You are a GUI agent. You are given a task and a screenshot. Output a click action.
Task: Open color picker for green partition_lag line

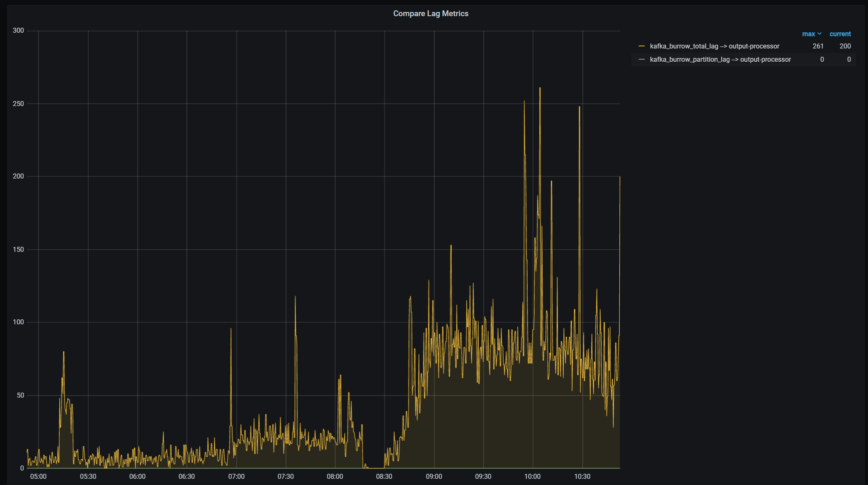(642, 60)
